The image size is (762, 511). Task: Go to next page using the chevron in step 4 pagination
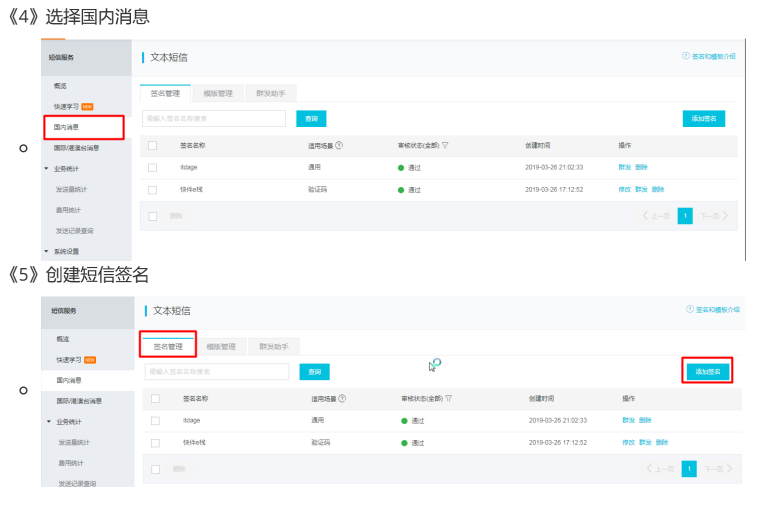coord(725,215)
